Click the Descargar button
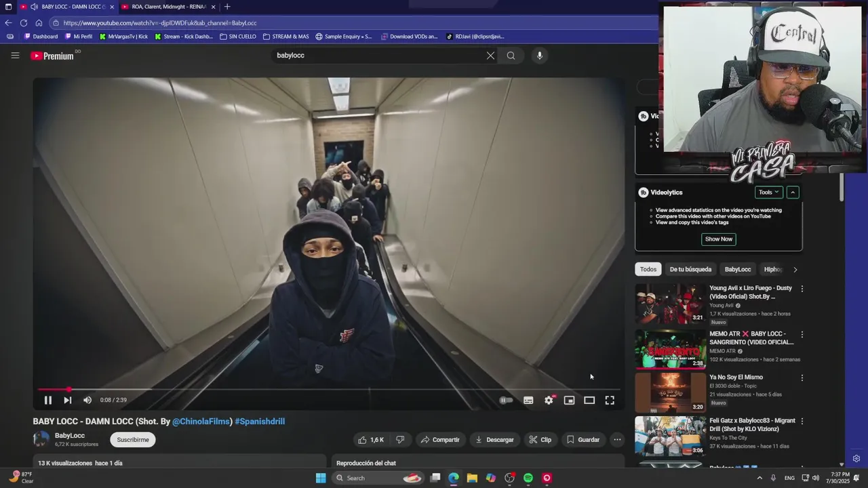Viewport: 868px width, 488px height. pyautogui.click(x=494, y=440)
